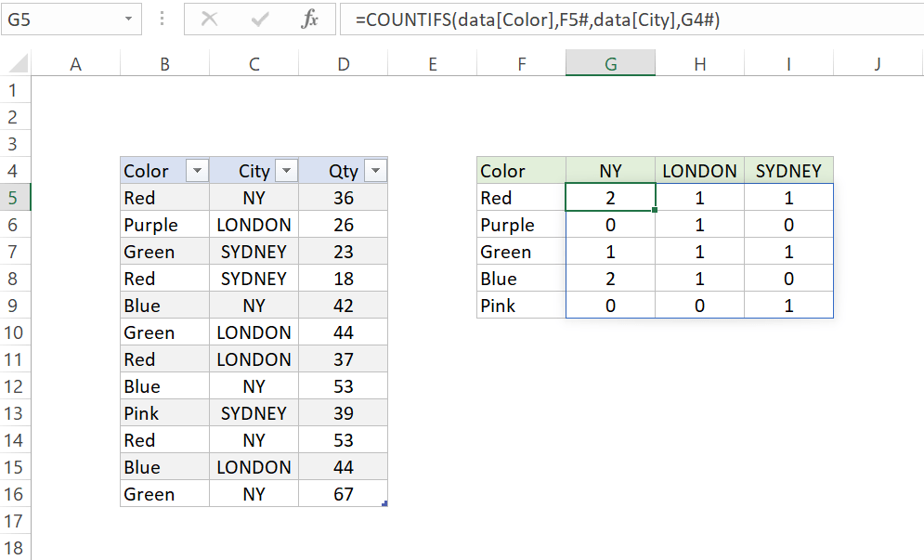The image size is (924, 560).
Task: Select column header D
Action: tap(343, 63)
